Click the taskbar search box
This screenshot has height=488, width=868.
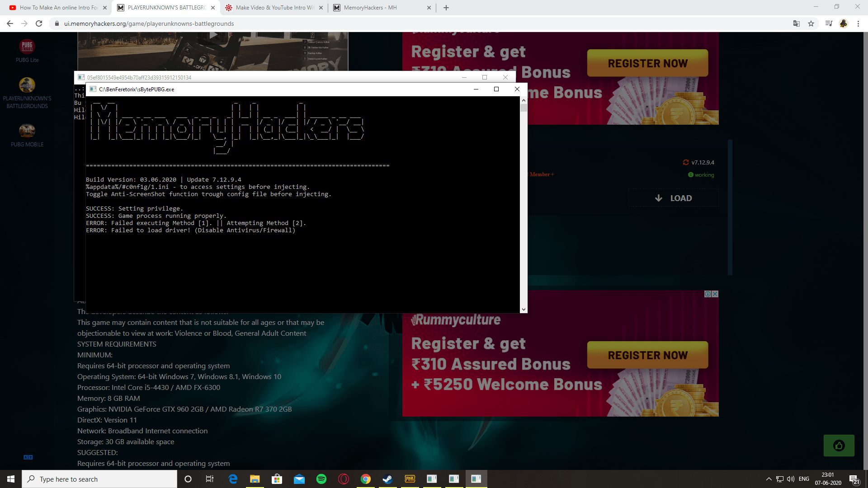[x=99, y=479]
